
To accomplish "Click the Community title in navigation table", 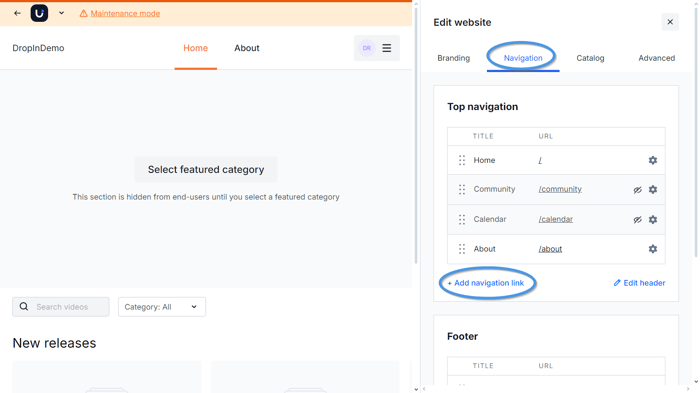I will pos(494,189).
